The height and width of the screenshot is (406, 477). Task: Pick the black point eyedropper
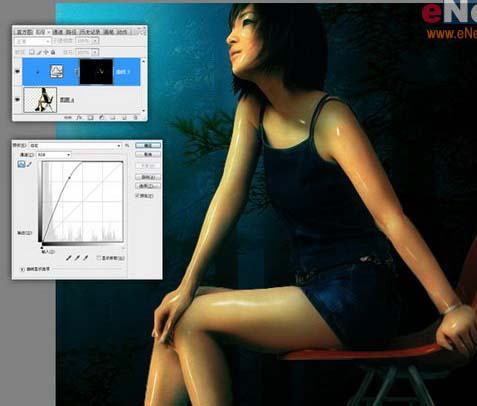(69, 258)
